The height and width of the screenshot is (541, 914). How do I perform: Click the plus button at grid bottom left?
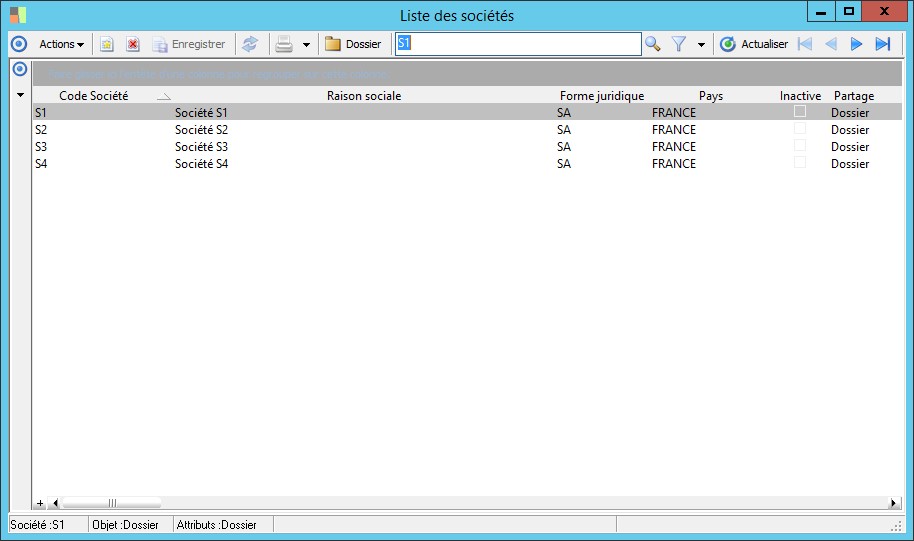(40, 503)
